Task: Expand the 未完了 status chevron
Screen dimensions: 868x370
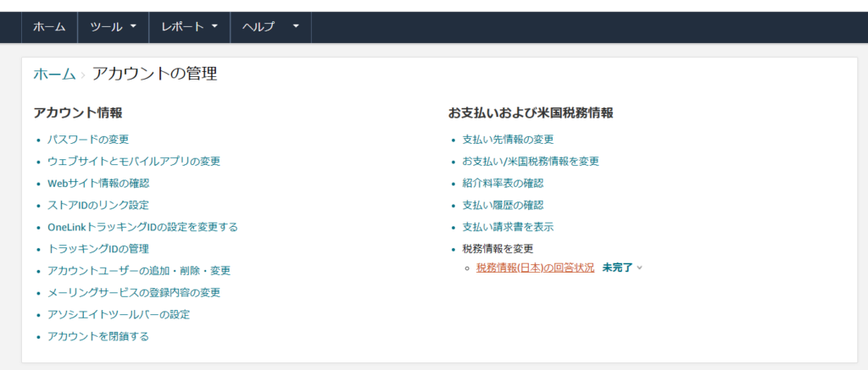Action: point(639,268)
